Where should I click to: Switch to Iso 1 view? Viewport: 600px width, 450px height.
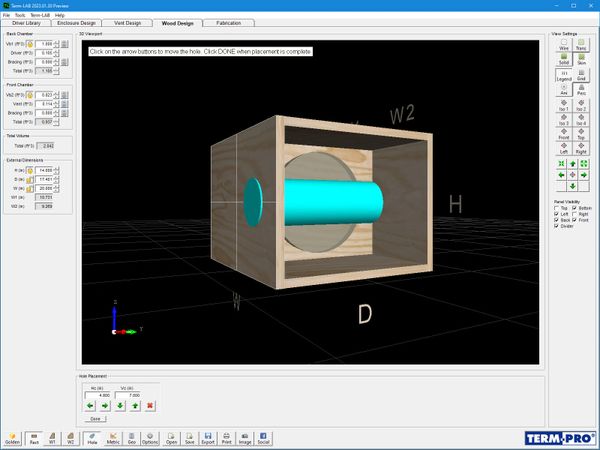(x=564, y=106)
